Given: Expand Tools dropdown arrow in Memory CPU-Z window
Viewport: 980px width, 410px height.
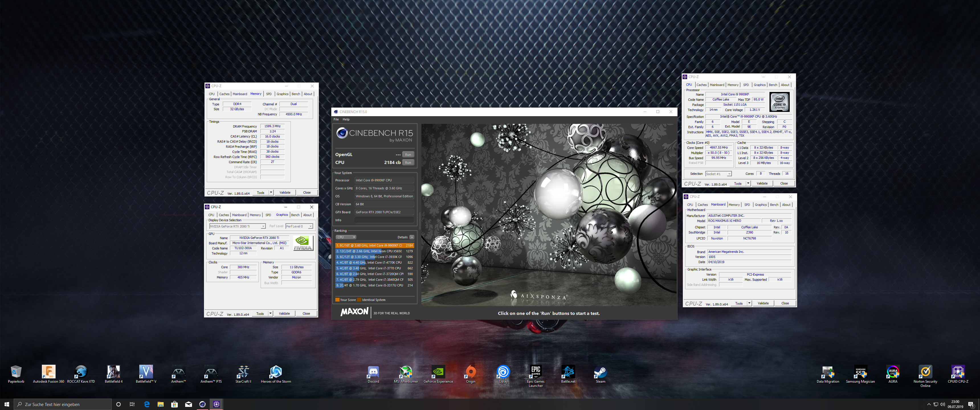Looking at the screenshot, I should [271, 192].
